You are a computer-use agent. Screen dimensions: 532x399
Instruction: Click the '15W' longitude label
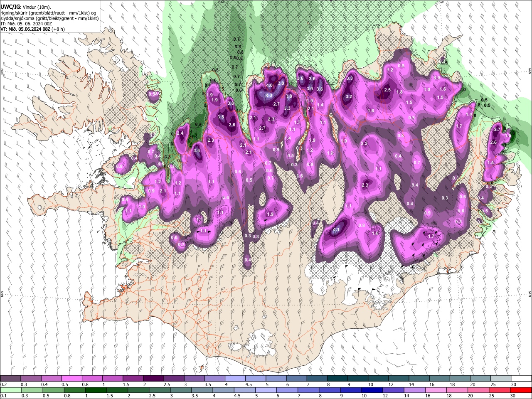pyautogui.click(x=441, y=2)
